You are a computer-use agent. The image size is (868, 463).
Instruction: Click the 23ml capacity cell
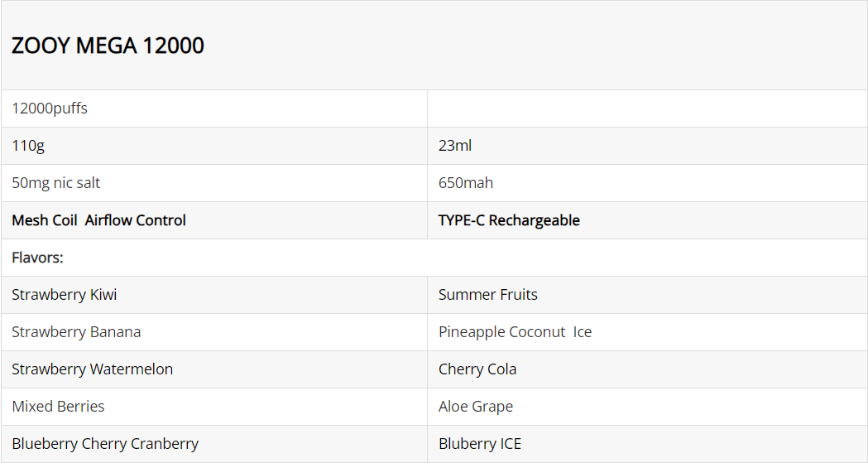point(647,146)
